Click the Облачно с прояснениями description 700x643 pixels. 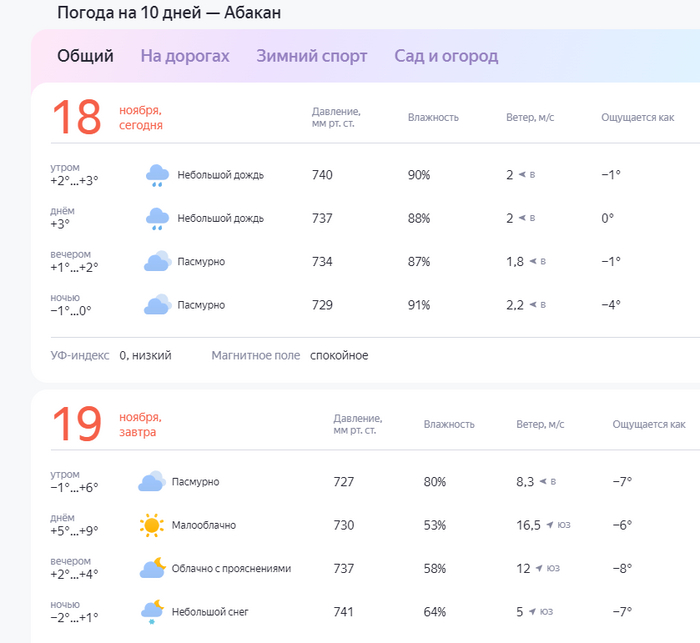231,568
